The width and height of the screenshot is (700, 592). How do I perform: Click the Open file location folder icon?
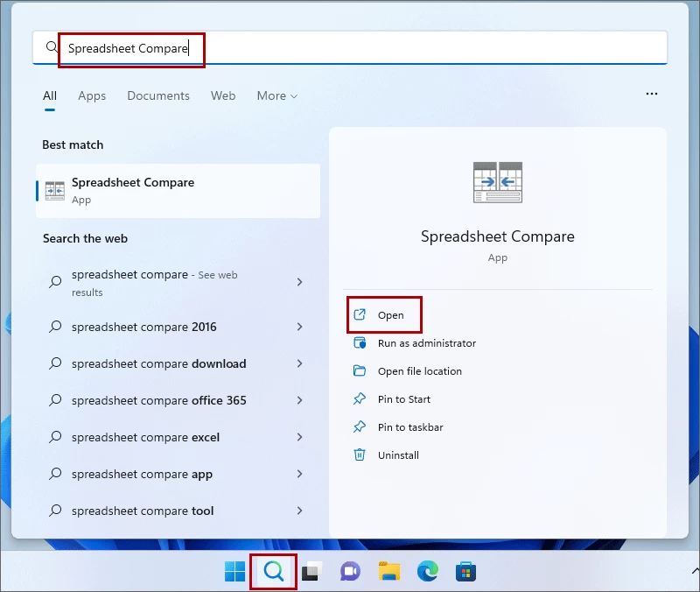pos(360,370)
